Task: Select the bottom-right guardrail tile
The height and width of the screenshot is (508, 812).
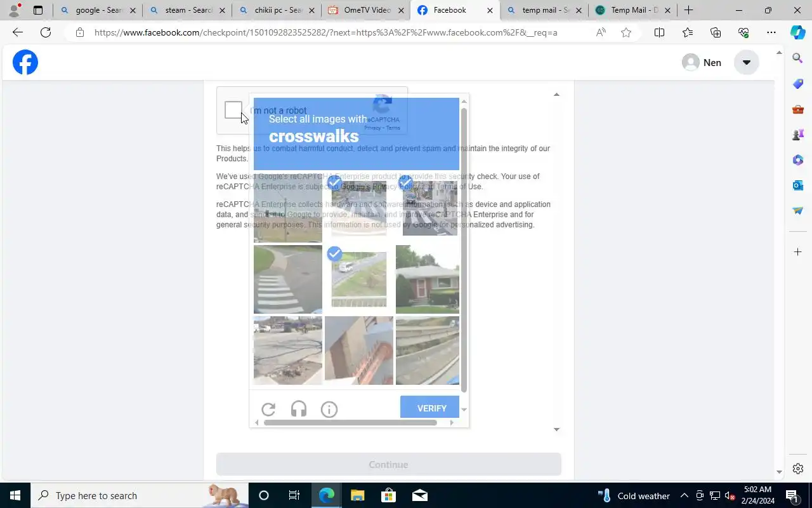Action: [428, 351]
